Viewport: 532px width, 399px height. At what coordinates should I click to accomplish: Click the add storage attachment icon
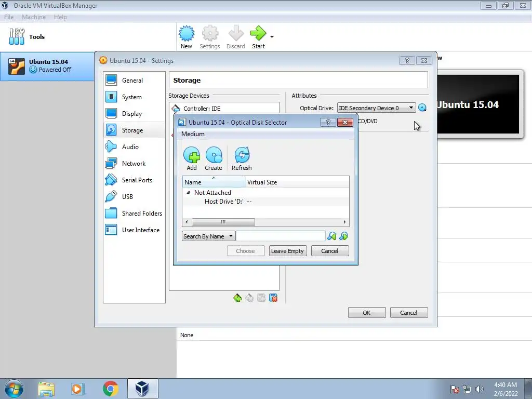[x=261, y=298]
